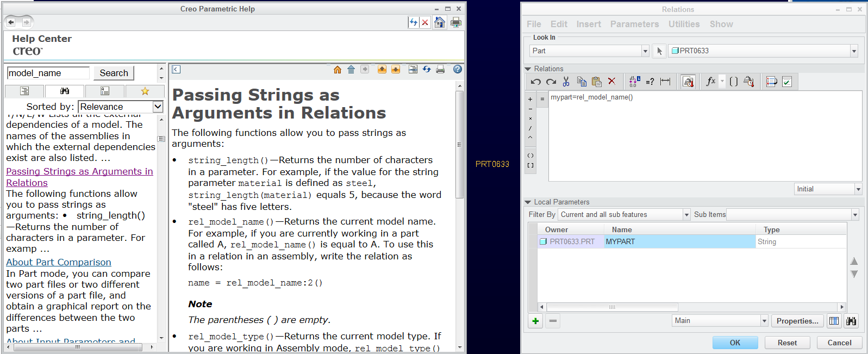Insert equals sign operator
This screenshot has height=354, width=868.
[x=542, y=100]
